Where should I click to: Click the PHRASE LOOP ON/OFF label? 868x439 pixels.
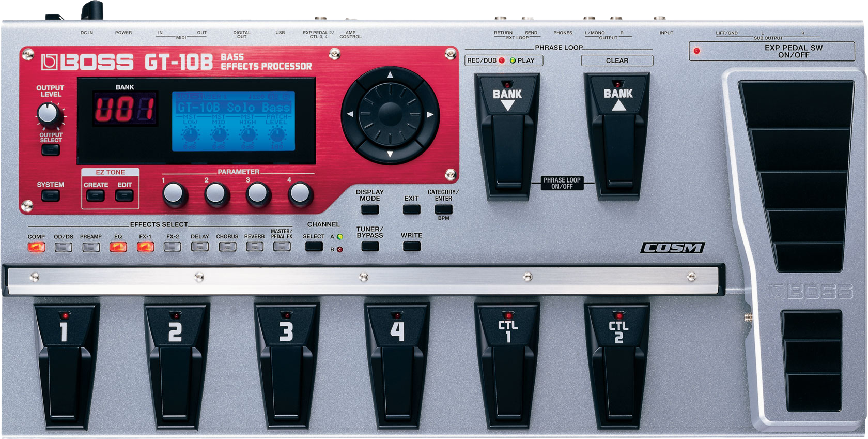pyautogui.click(x=562, y=183)
